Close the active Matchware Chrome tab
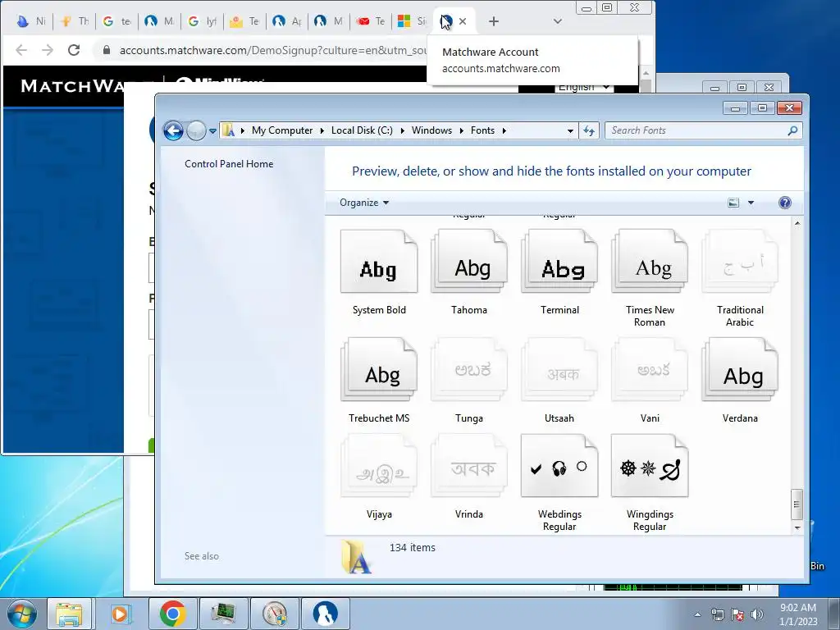Screen dimensions: 840x630 tap(463, 21)
